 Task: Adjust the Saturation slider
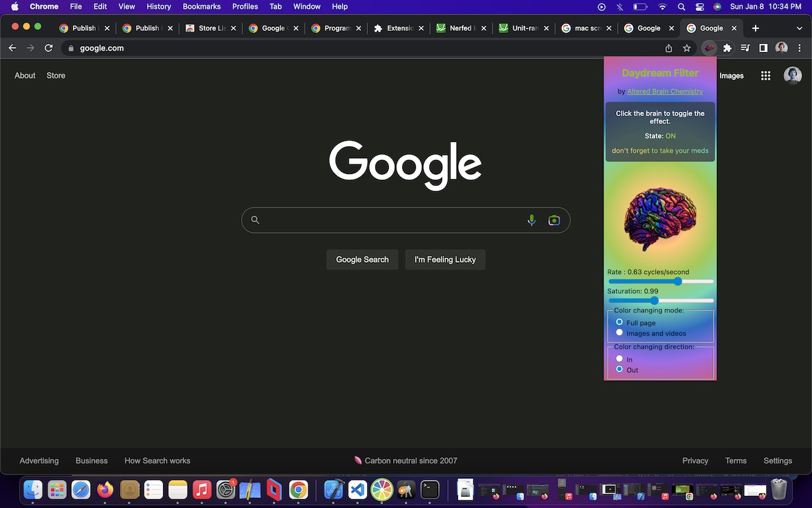coord(660,301)
